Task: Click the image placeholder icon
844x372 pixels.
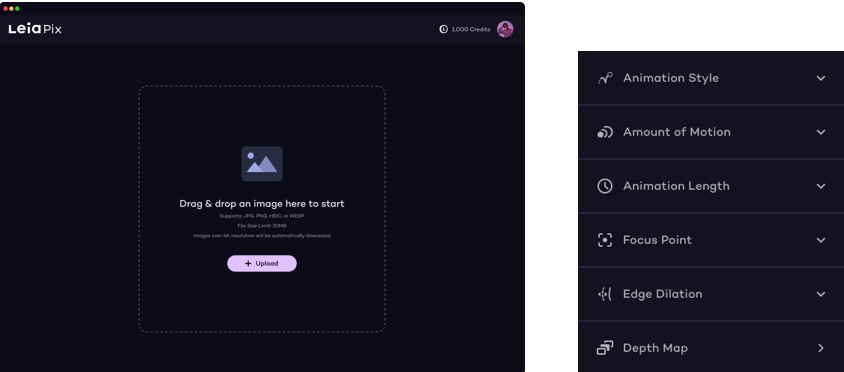Action: [262, 164]
